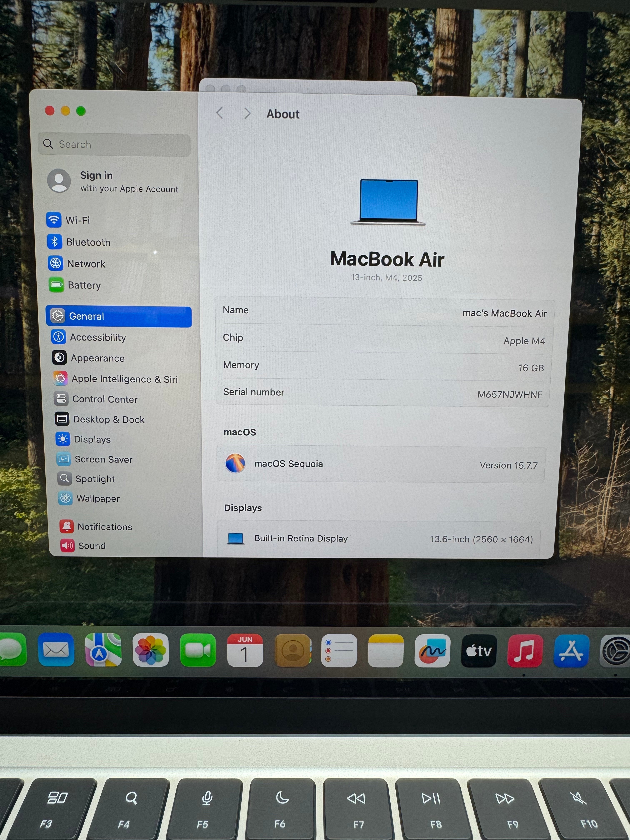Image resolution: width=630 pixels, height=840 pixels.
Task: Open Apple TV from the Dock
Action: click(x=479, y=650)
